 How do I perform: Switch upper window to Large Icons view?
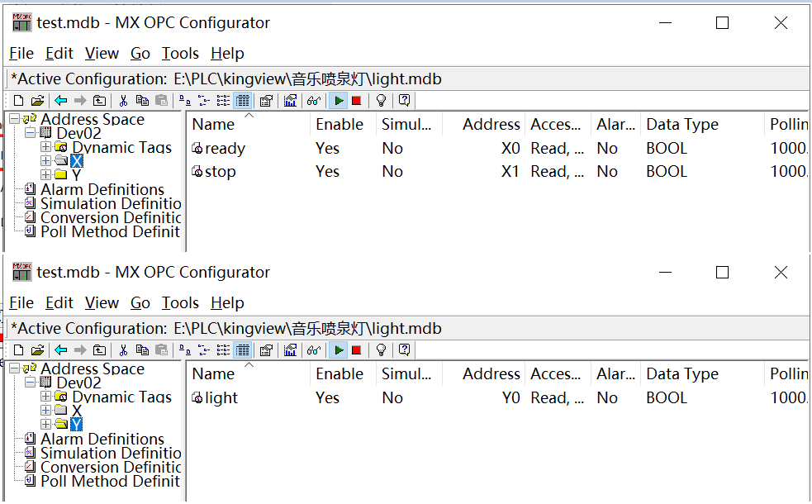click(184, 101)
